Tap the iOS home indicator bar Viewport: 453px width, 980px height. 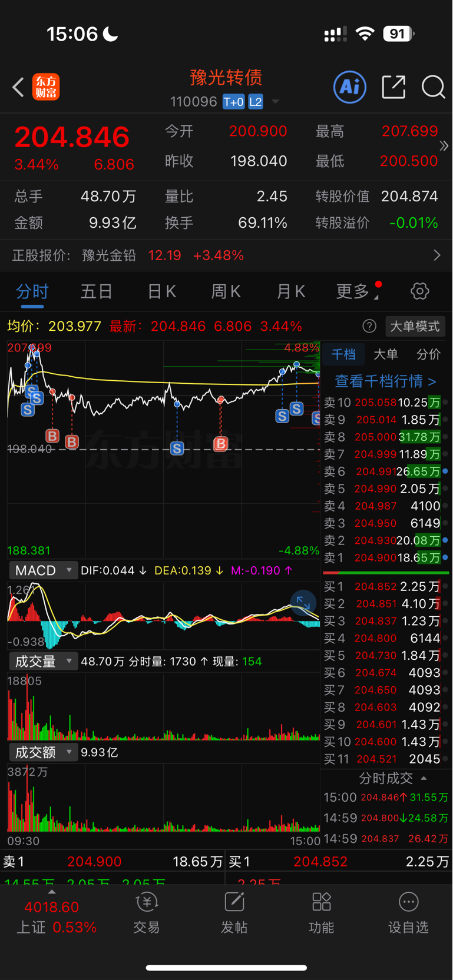coord(226,968)
